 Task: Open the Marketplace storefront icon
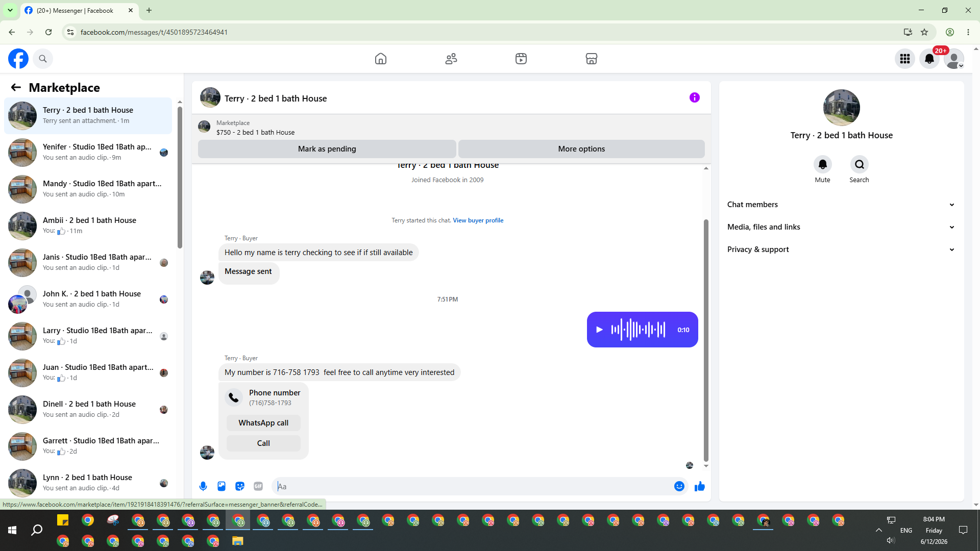click(x=592, y=59)
